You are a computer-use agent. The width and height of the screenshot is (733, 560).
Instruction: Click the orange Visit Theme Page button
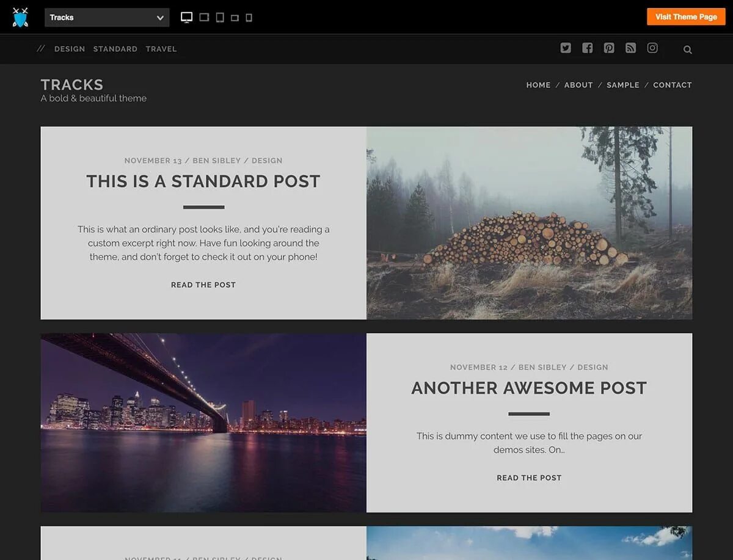[x=685, y=16]
